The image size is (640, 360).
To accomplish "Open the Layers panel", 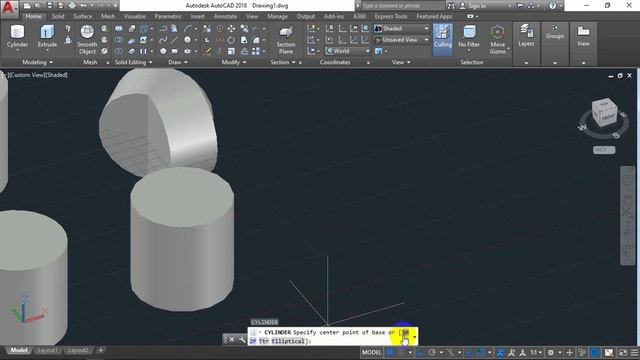I will pos(526,36).
